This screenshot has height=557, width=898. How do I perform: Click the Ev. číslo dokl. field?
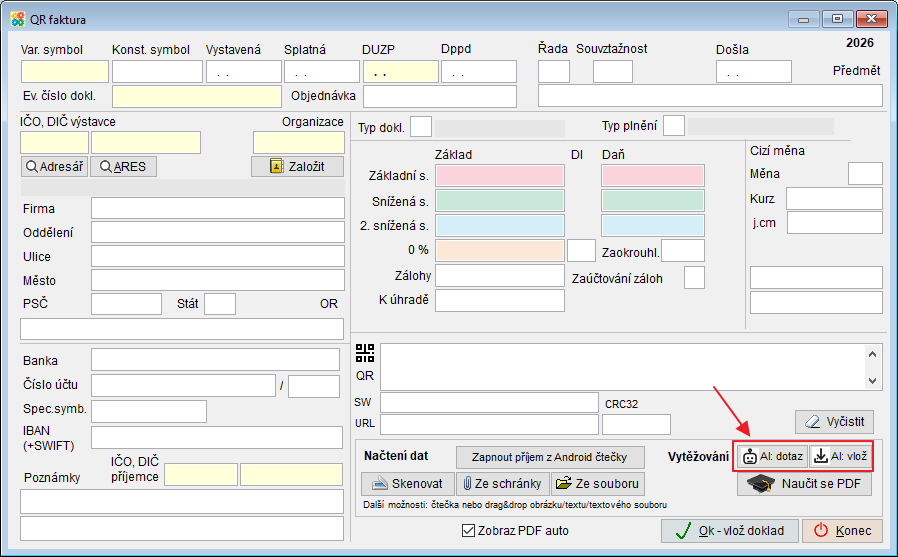pyautogui.click(x=196, y=97)
